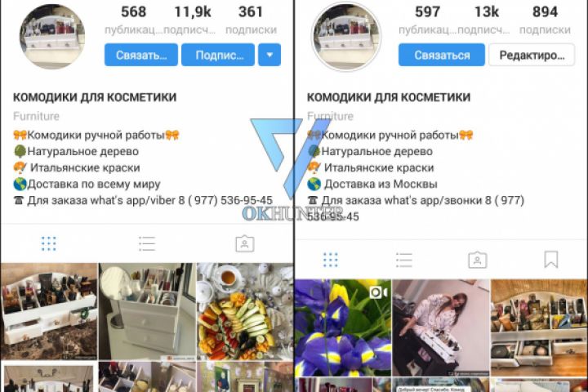
Task: Open the iris flower video post
Action: coord(343,327)
